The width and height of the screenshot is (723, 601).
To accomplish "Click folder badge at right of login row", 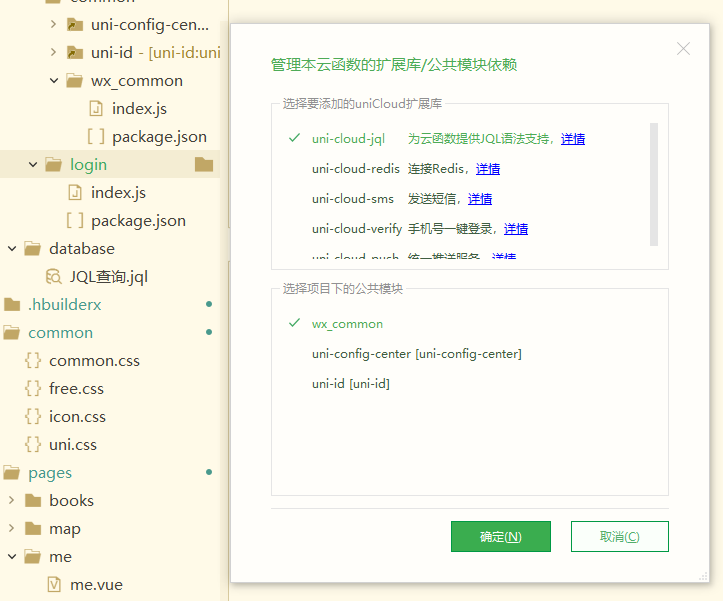I will tap(204, 164).
